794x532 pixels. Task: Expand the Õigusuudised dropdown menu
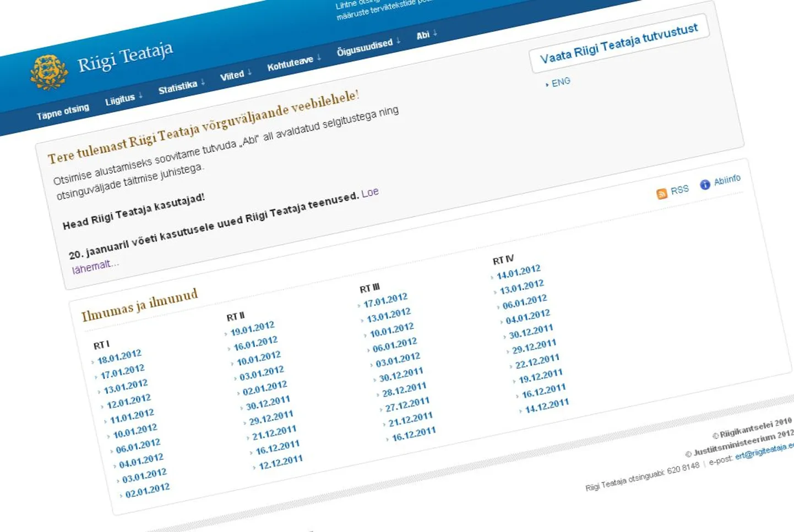[368, 47]
